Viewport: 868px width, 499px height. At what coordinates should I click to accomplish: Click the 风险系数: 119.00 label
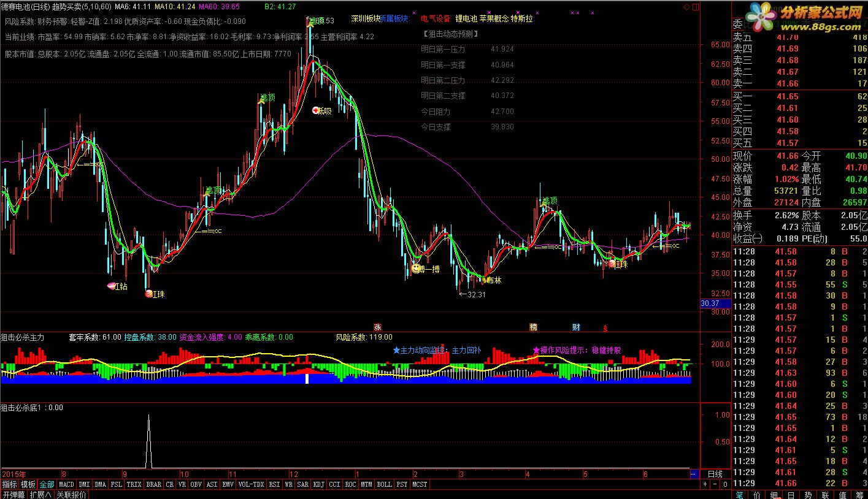point(364,337)
